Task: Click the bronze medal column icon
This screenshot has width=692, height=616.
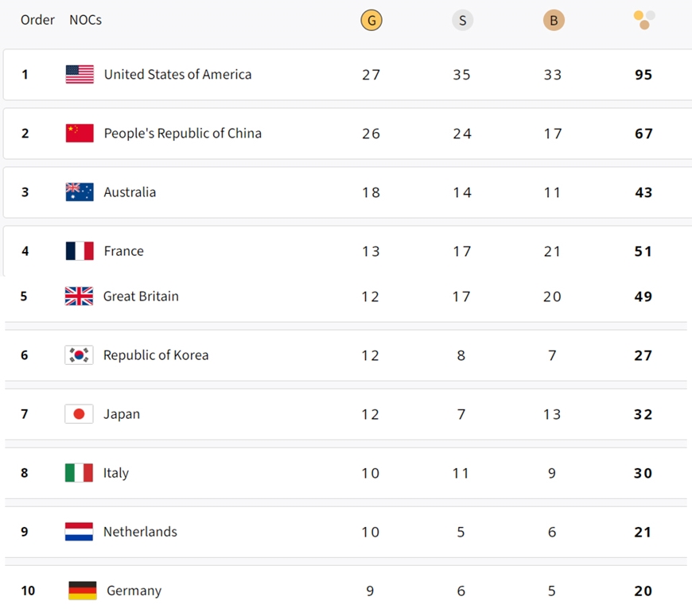Action: [554, 21]
